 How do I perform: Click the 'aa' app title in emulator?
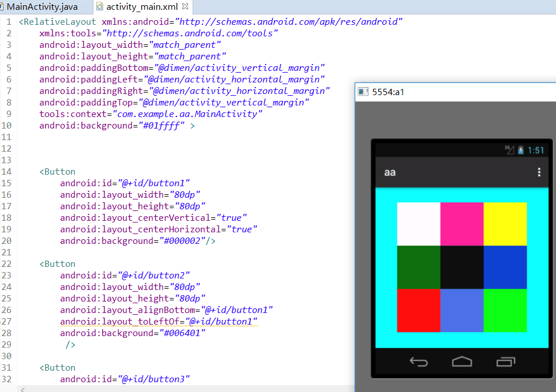coord(390,172)
